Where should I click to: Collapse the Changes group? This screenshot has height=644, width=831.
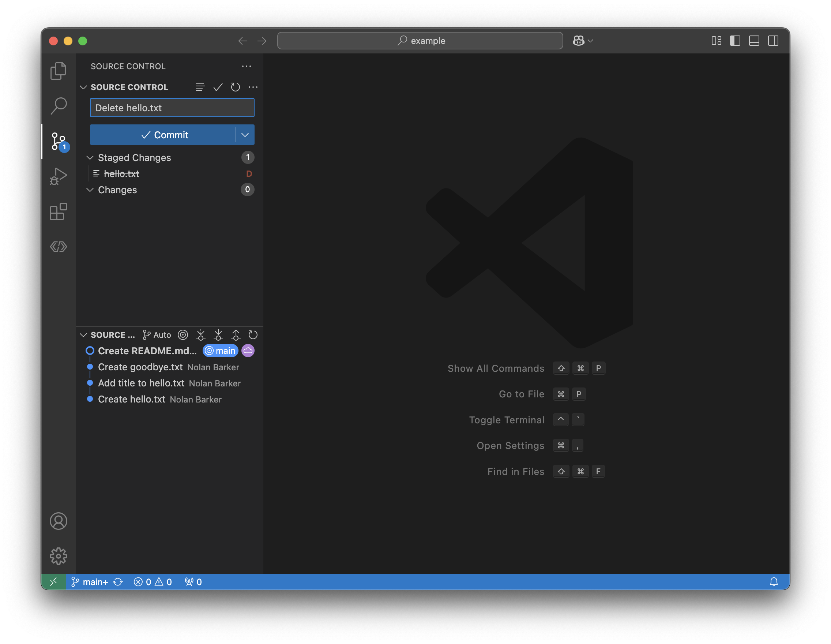90,190
